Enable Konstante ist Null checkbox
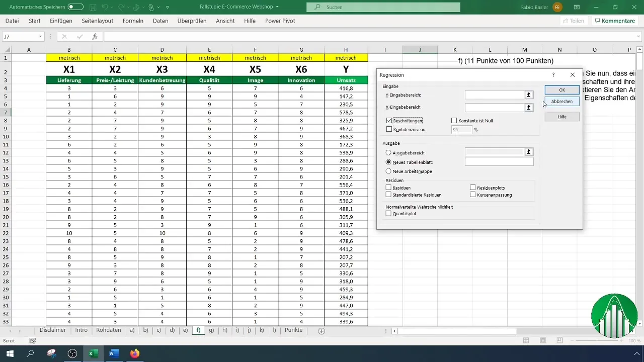The height and width of the screenshot is (362, 644). pos(454,121)
